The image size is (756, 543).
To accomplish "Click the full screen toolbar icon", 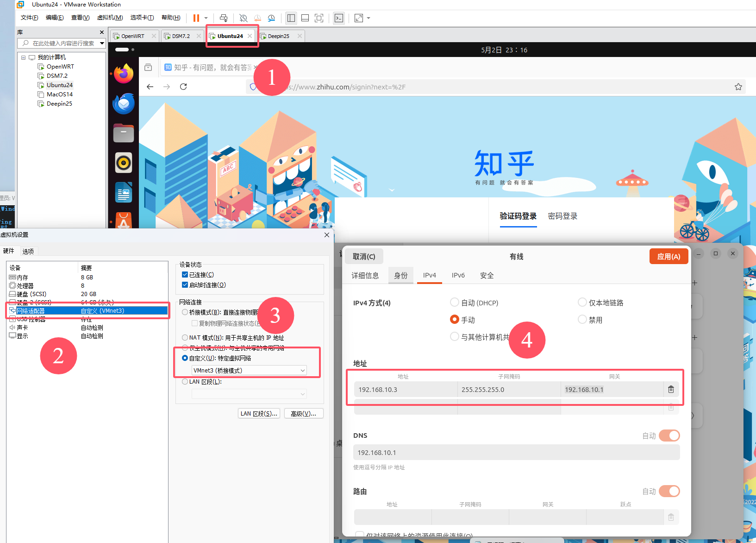I will (319, 18).
